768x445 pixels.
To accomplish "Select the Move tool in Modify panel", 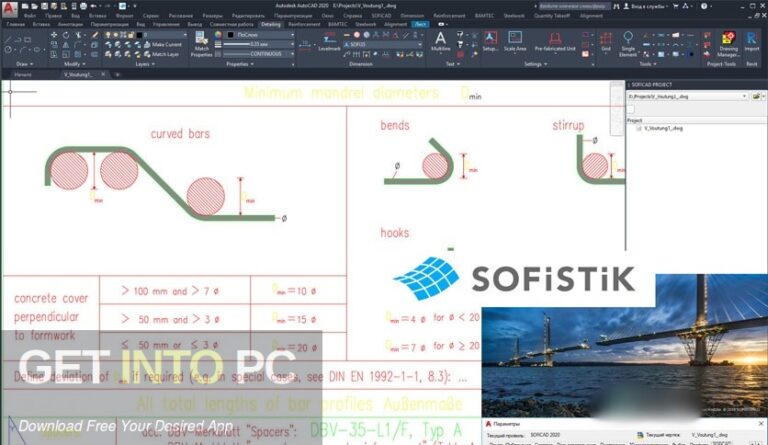I will 54,35.
